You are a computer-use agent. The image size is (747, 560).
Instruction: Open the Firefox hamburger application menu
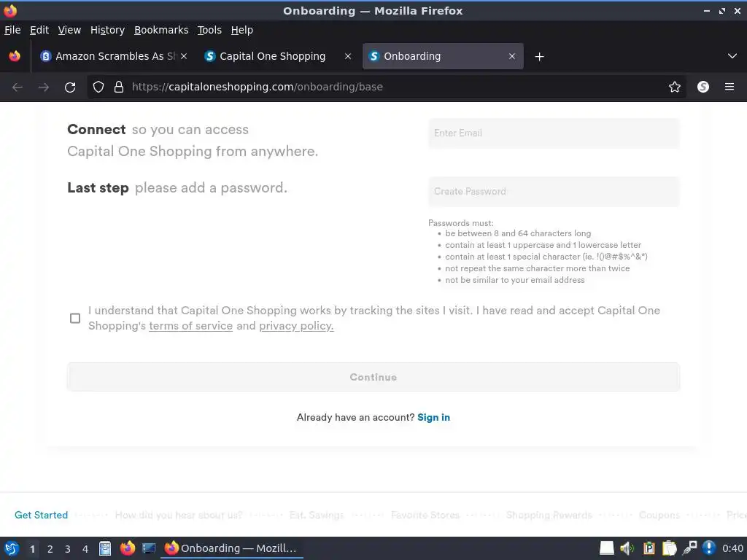pyautogui.click(x=729, y=87)
